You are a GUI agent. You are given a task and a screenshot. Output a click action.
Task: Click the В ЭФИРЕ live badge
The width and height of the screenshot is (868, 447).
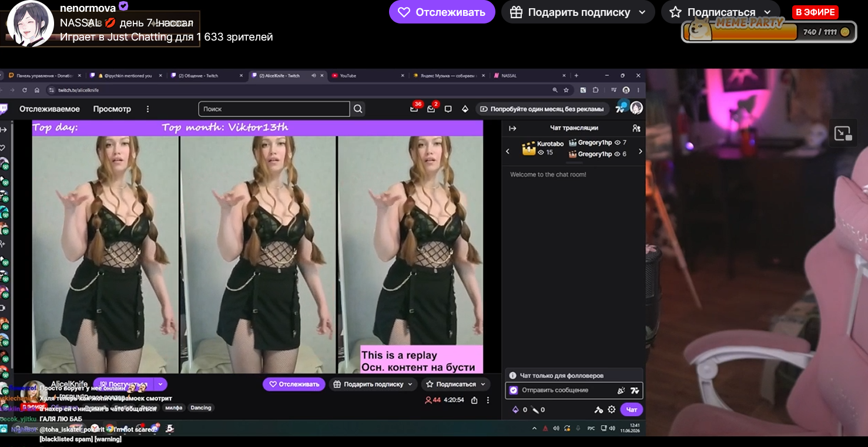pos(815,12)
